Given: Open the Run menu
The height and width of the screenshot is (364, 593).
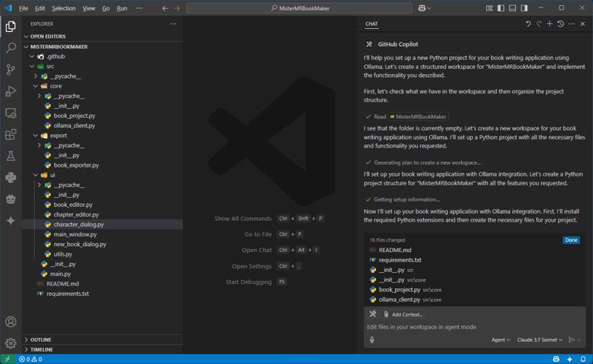Looking at the screenshot, I should 122,8.
